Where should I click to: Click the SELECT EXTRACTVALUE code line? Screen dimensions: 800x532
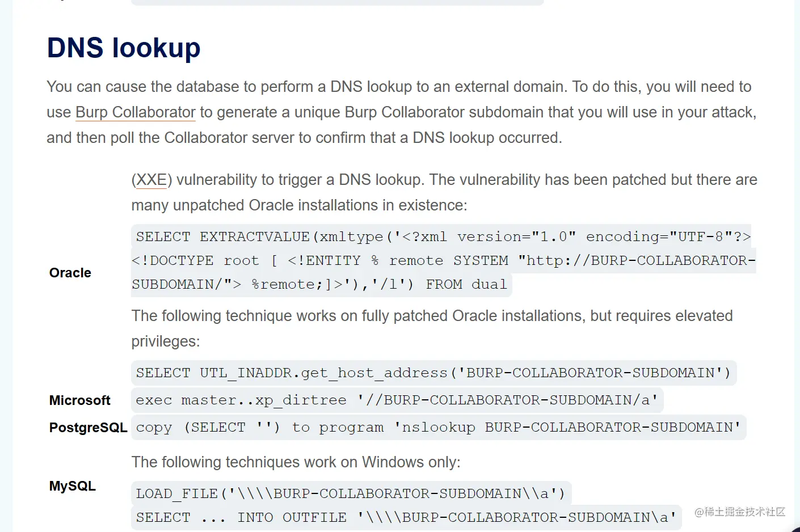pos(441,237)
